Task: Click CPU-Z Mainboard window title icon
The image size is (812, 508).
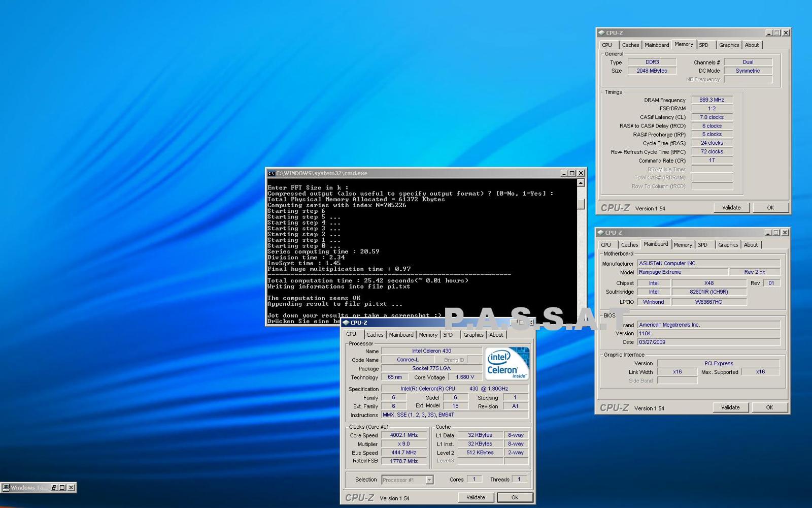Action: coord(600,233)
